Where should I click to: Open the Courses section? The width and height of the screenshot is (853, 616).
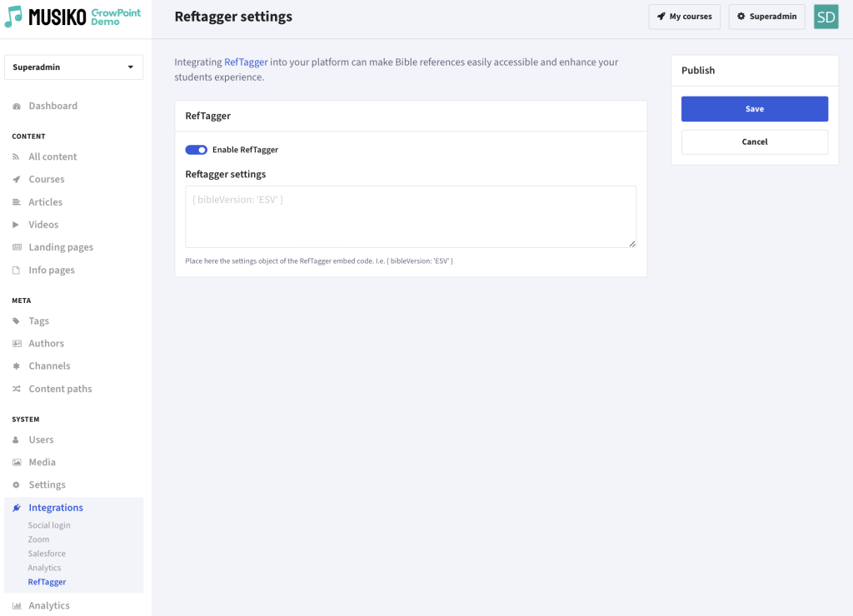pyautogui.click(x=47, y=180)
